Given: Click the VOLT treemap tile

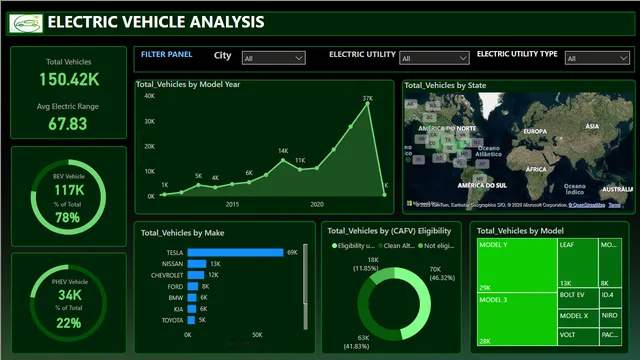Looking at the screenshot, I should point(578,337).
